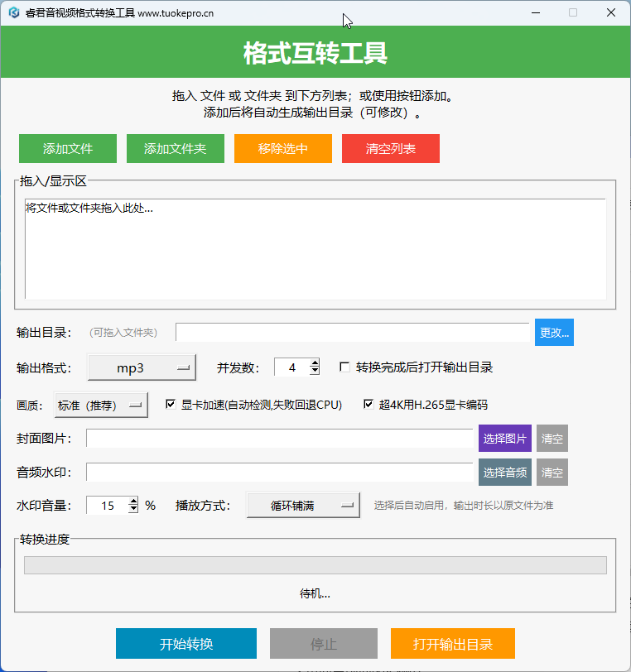
Task: Decrease 并发数 with the down arrow
Action: pos(315,371)
